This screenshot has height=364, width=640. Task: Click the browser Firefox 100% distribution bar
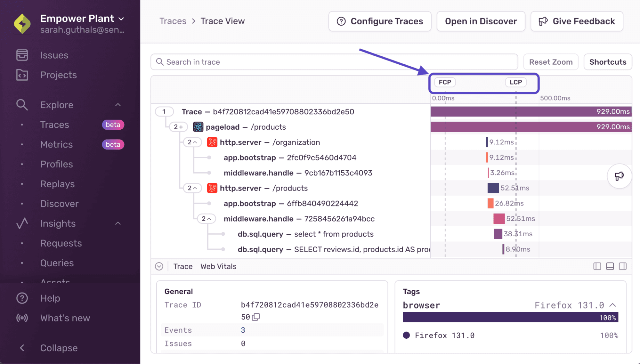[x=510, y=317]
